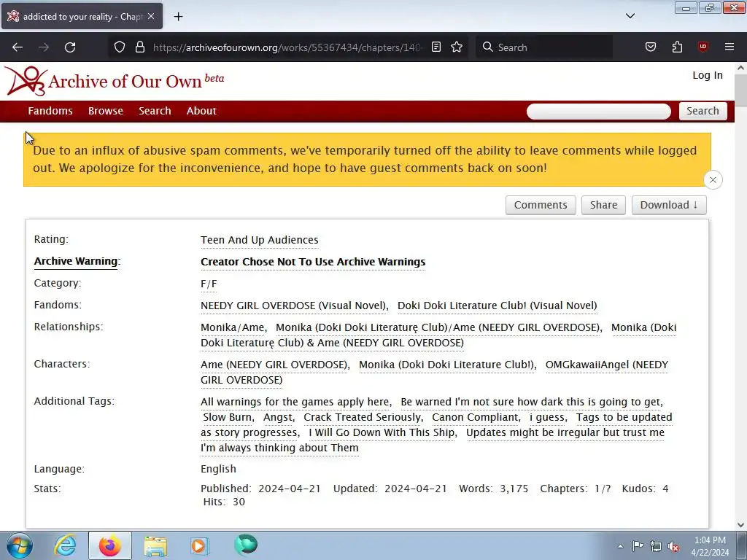Open the Slow Burn tag
Image resolution: width=747 pixels, height=560 pixels.
click(228, 417)
